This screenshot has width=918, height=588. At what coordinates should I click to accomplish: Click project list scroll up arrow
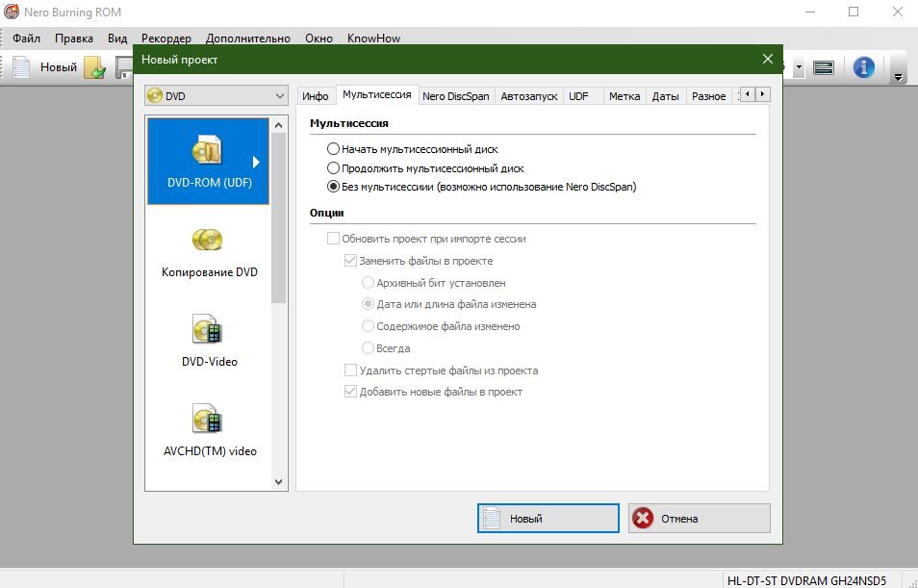pyautogui.click(x=279, y=125)
